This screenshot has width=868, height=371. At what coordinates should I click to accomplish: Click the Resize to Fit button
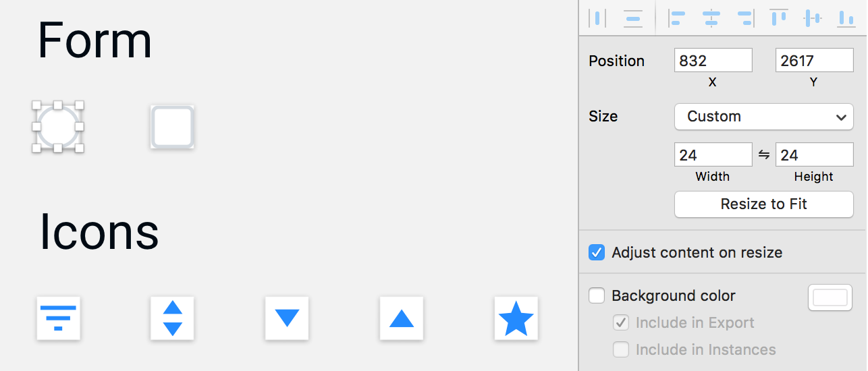764,204
